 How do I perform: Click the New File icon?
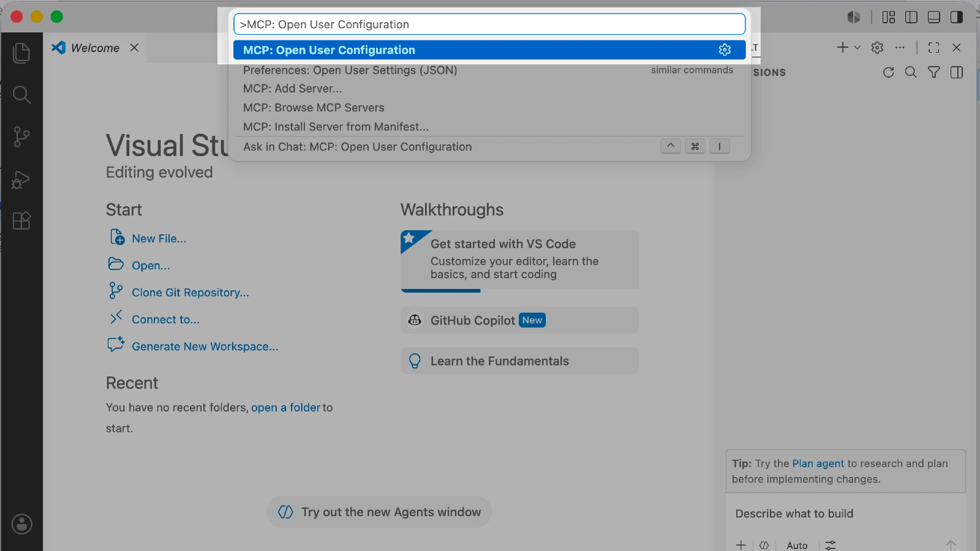coord(116,237)
